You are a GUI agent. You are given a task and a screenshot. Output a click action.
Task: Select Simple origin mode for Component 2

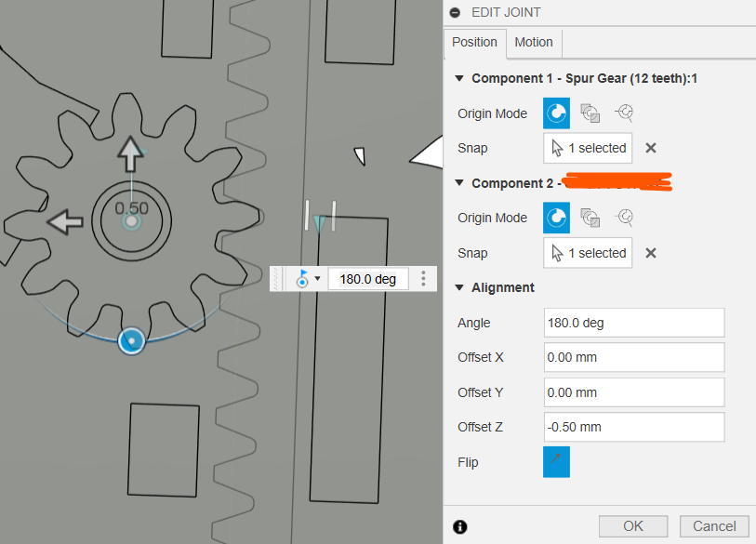555,218
